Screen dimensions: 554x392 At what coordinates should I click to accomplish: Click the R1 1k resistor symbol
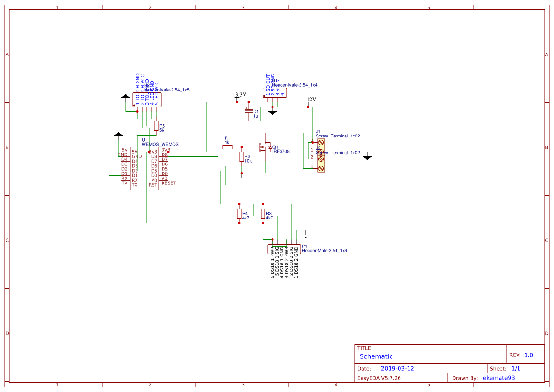point(227,147)
